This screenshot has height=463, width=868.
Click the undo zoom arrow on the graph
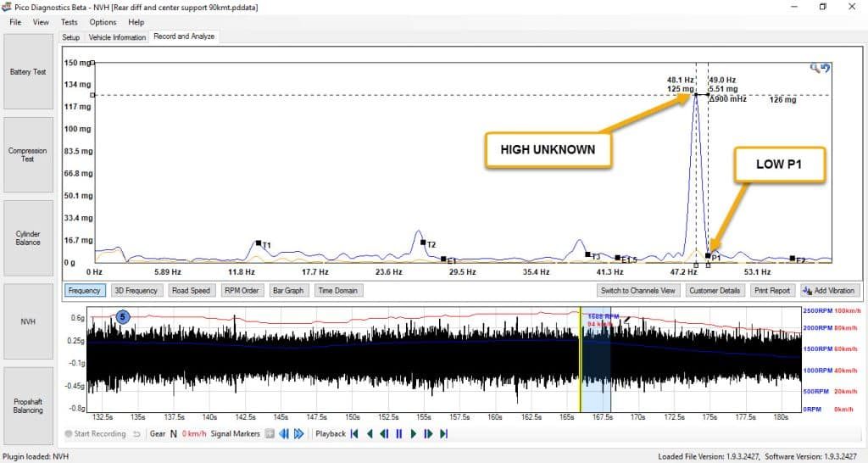826,68
